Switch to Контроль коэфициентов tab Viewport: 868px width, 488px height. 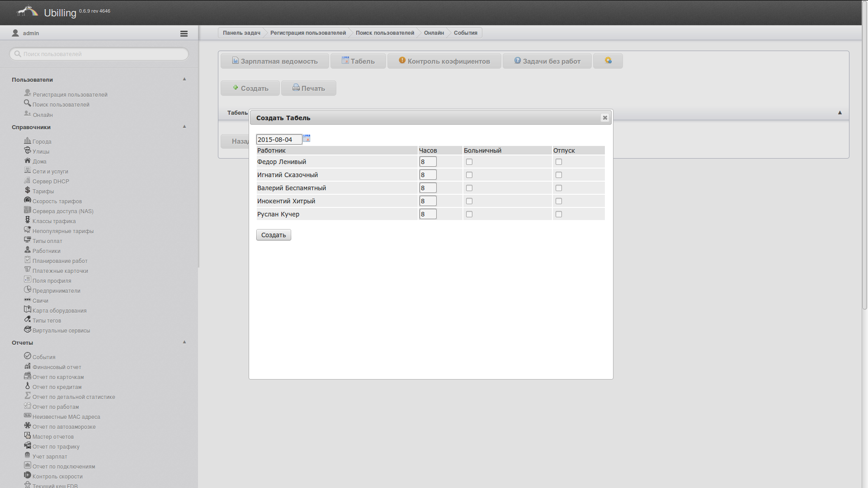[444, 61]
